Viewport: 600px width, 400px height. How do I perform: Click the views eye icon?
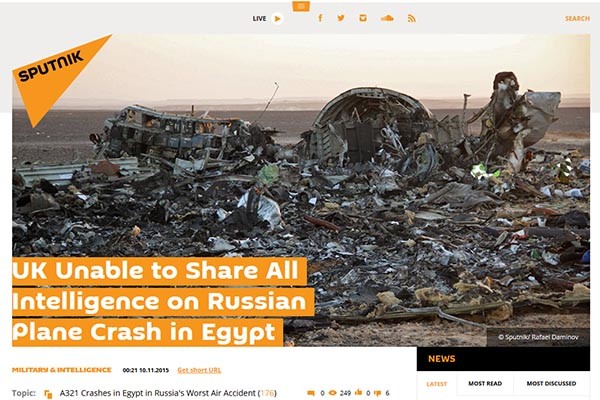[x=333, y=393]
